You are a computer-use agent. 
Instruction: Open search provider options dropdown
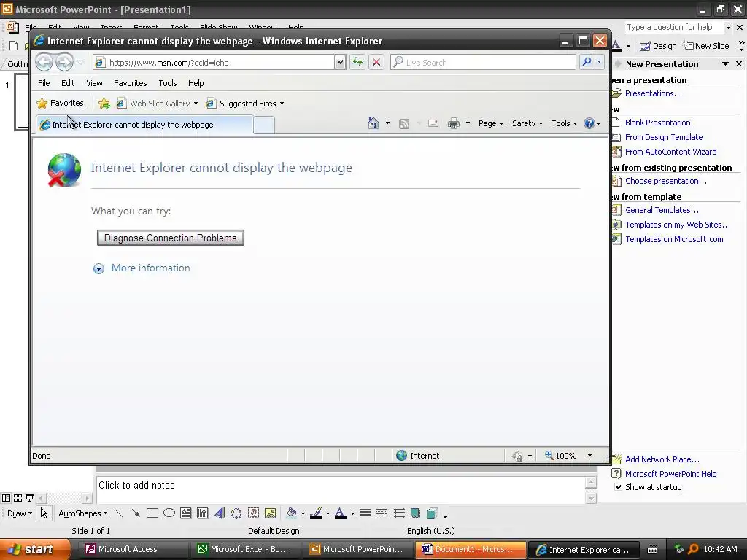pos(600,62)
